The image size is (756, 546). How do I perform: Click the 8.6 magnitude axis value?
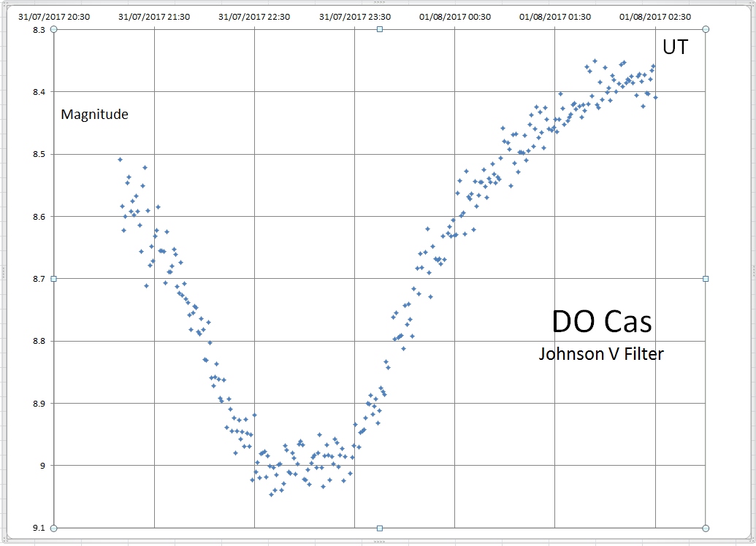point(39,217)
